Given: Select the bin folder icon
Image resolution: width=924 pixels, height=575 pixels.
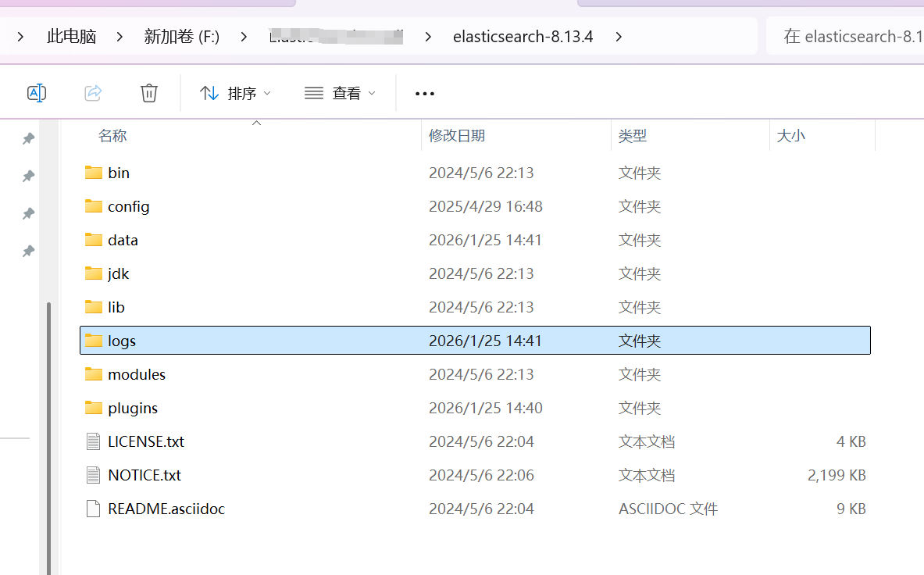Looking at the screenshot, I should (93, 173).
